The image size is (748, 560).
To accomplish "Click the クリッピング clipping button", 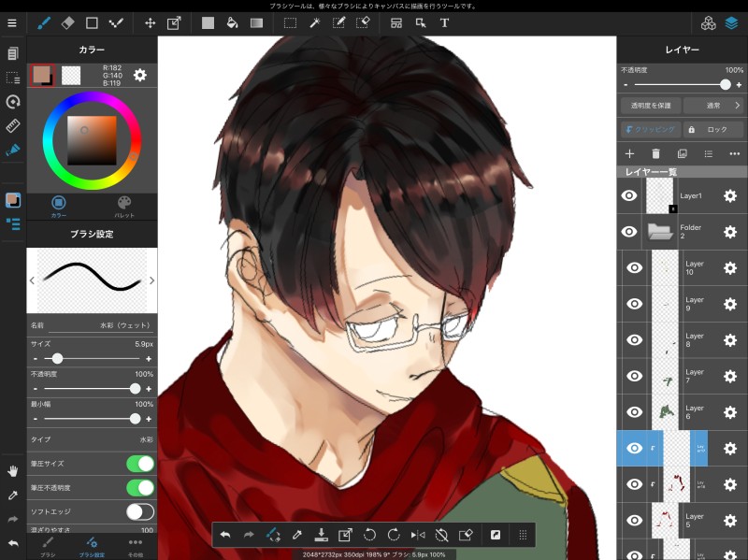I will 651,129.
